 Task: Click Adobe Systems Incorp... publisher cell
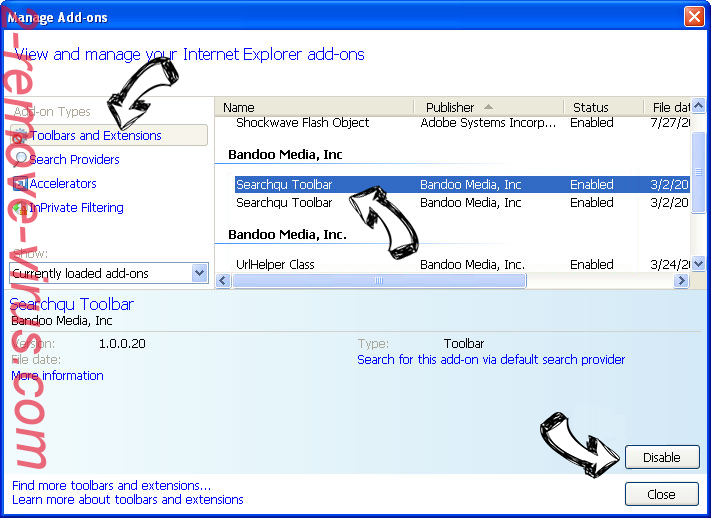[488, 123]
